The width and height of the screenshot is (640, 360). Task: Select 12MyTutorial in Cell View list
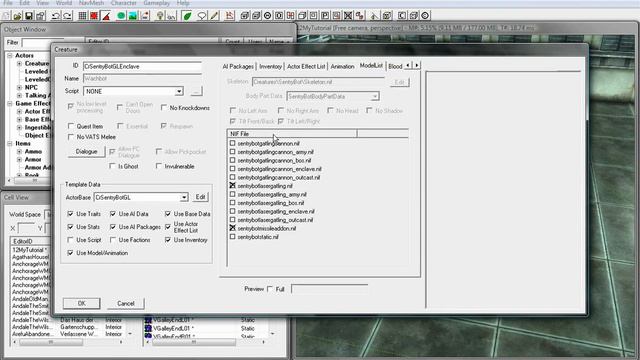tap(30, 250)
